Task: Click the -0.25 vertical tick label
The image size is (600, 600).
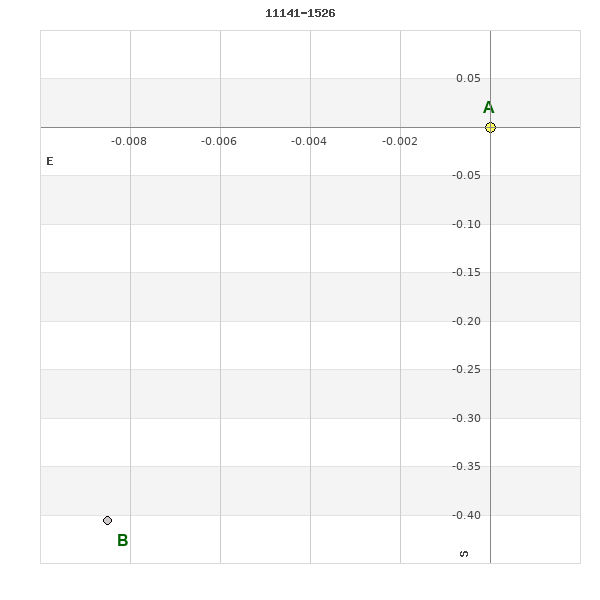Action: point(466,369)
